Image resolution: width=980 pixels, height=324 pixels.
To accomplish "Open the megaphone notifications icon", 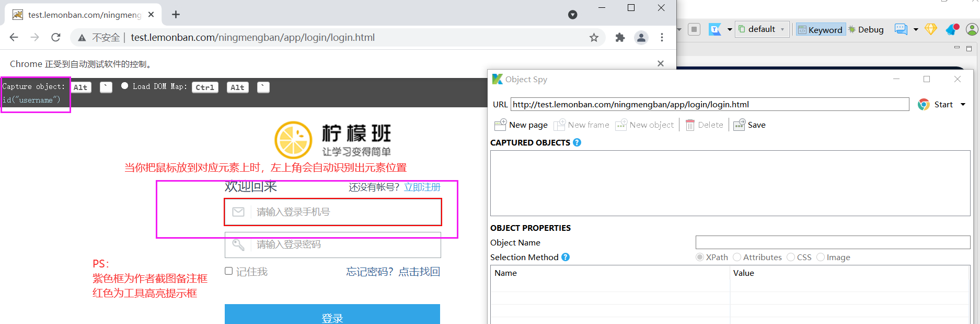I will [x=952, y=29].
